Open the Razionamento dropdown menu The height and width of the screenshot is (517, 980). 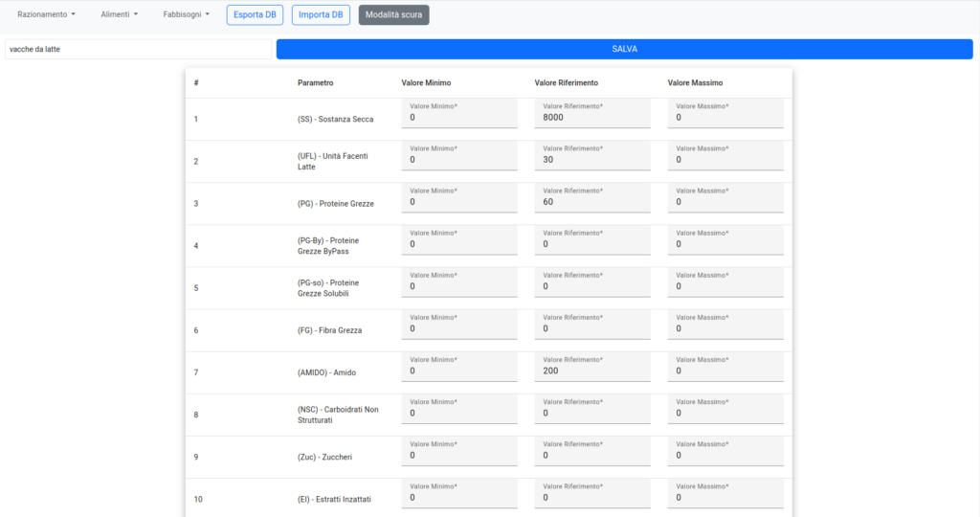pos(46,14)
